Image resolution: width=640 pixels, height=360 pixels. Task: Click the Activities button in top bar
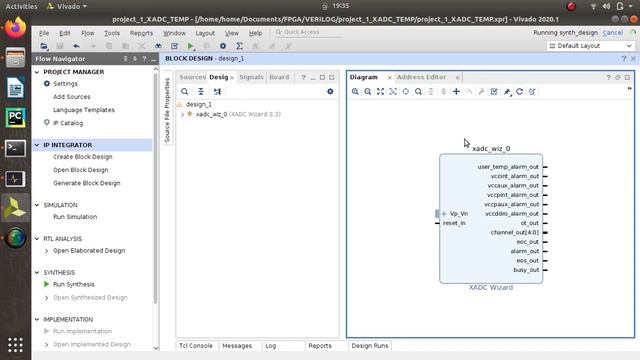(21, 6)
